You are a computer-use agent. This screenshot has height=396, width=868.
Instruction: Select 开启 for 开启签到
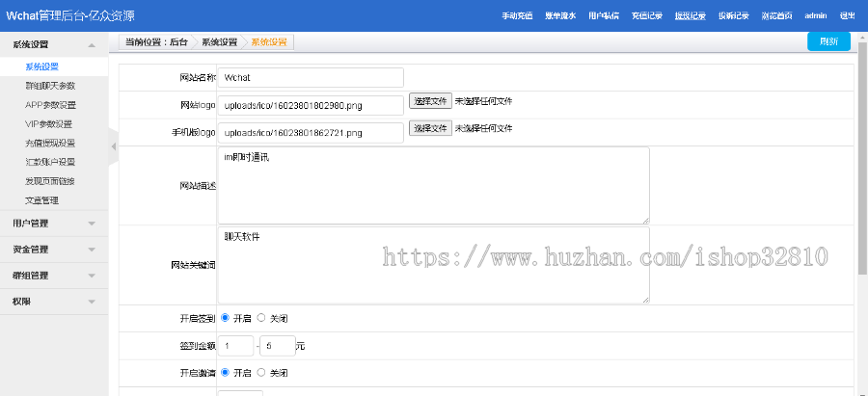[225, 318]
